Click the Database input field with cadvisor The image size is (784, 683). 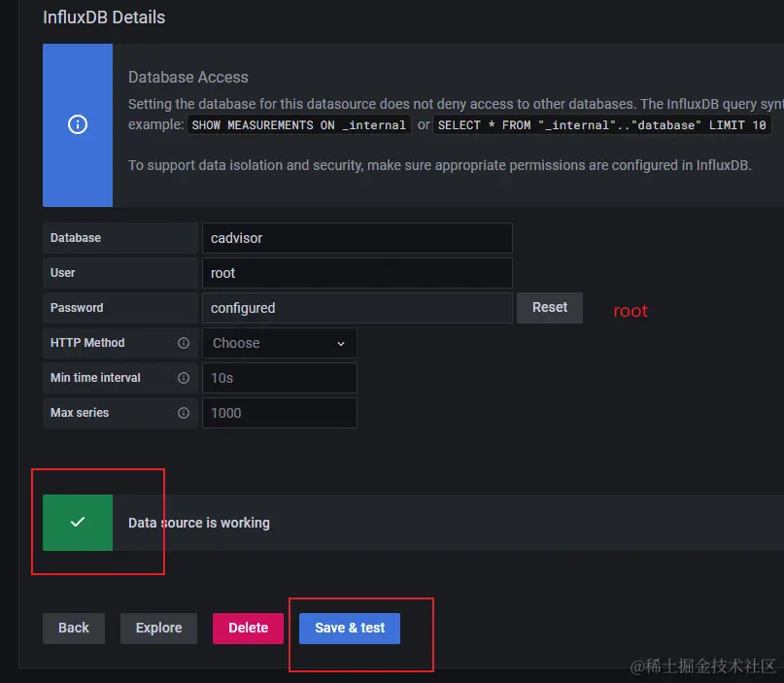coord(357,238)
